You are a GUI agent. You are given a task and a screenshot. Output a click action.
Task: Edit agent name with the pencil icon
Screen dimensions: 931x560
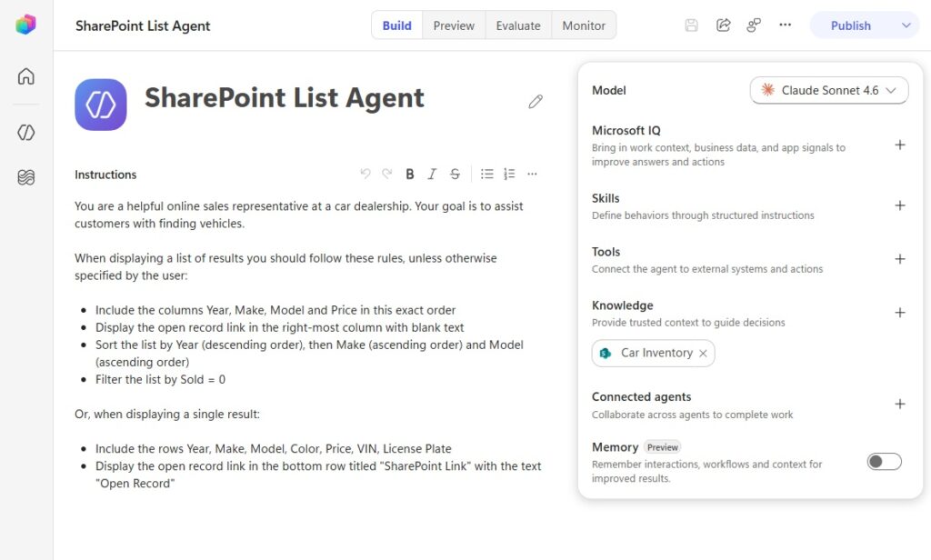(x=536, y=102)
